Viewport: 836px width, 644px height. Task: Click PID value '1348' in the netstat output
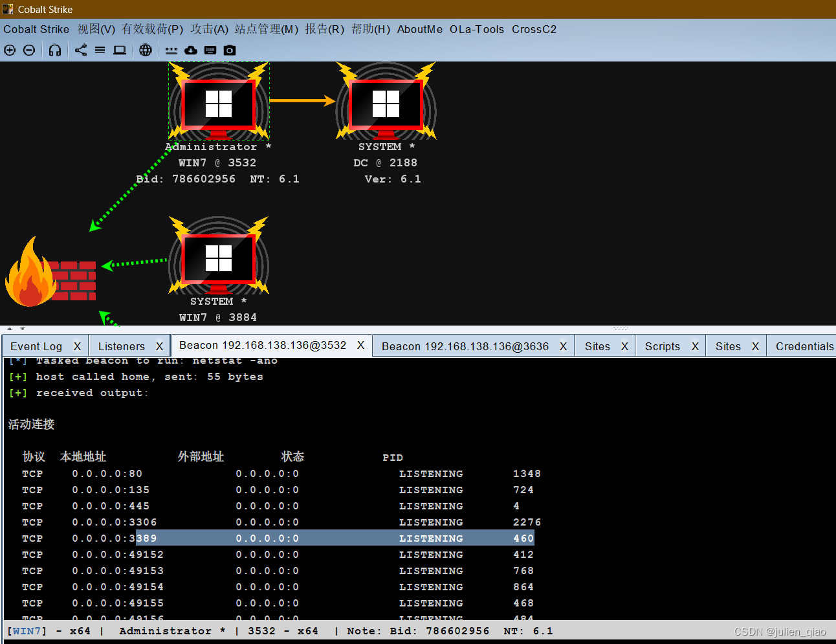tap(527, 474)
